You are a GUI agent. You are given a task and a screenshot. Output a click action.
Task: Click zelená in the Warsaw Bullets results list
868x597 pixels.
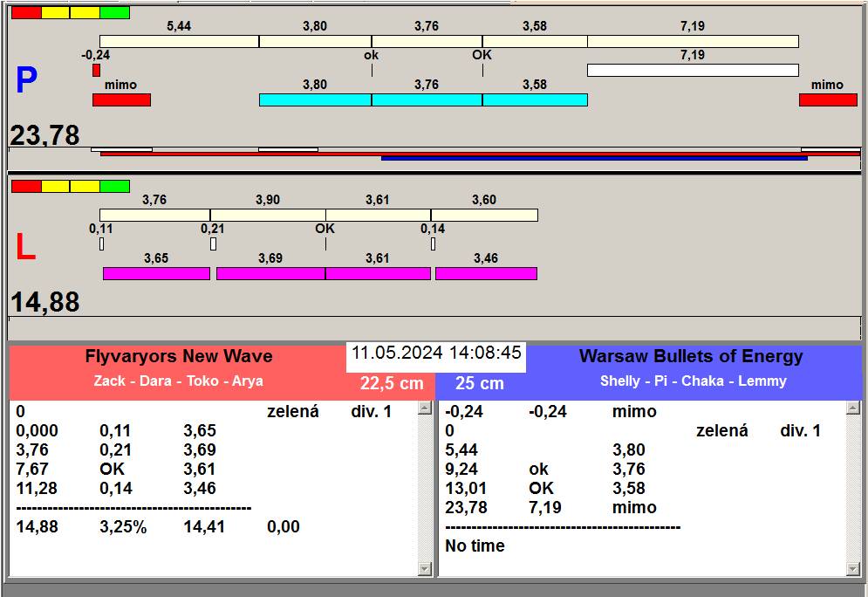click(x=721, y=431)
